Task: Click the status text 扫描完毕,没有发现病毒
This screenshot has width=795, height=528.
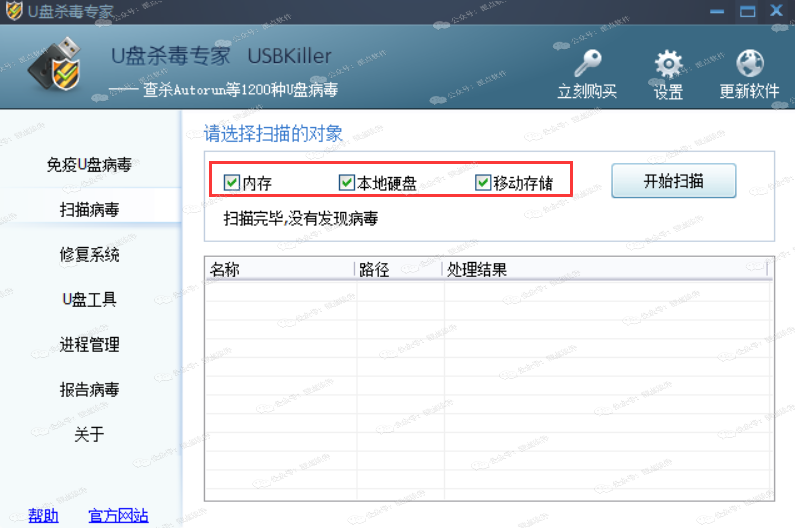Action: pos(301,219)
